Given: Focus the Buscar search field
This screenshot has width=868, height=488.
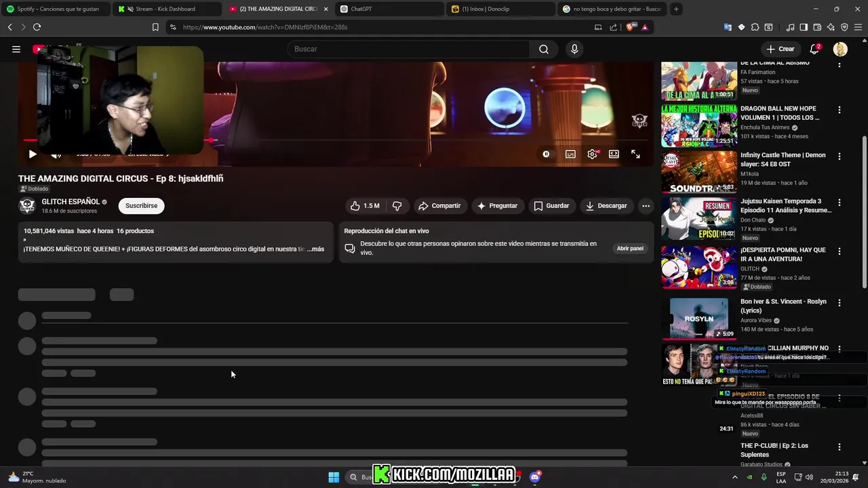Looking at the screenshot, I should pos(410,49).
